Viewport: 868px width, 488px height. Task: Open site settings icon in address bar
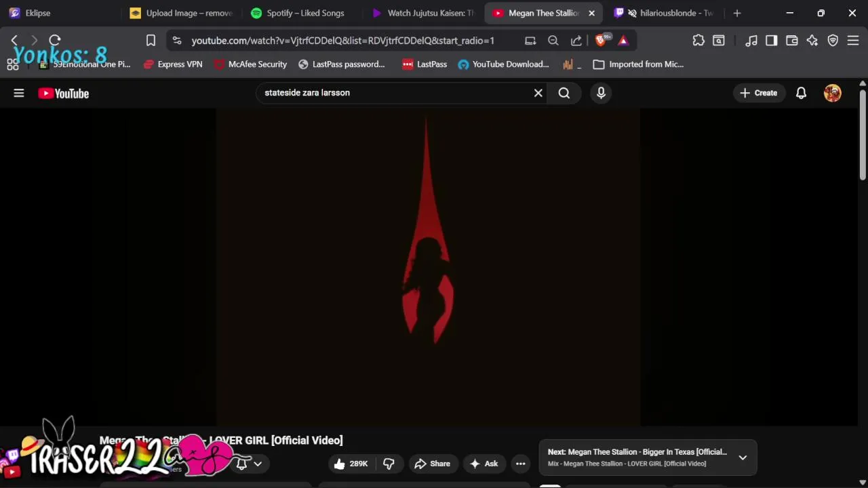(177, 41)
